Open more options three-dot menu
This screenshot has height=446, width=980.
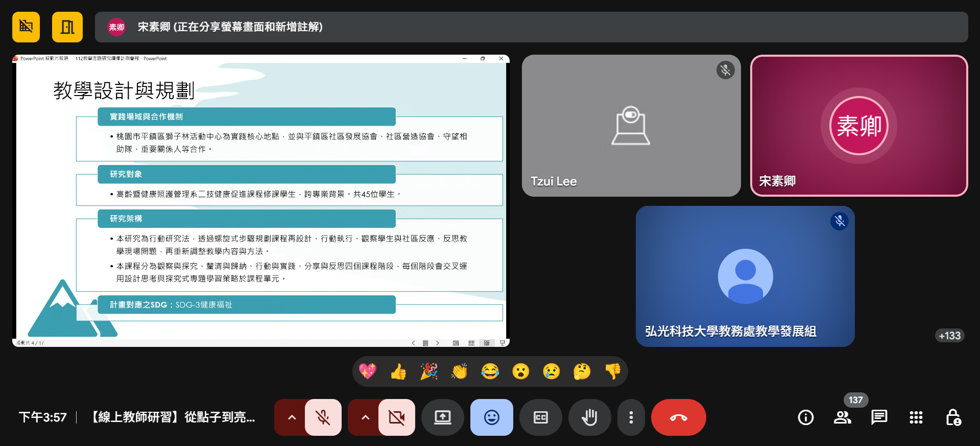631,417
